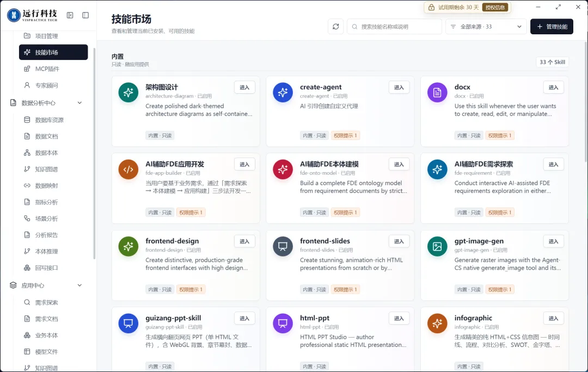Click the docx purple document icon
This screenshot has width=588, height=372.
(x=437, y=92)
